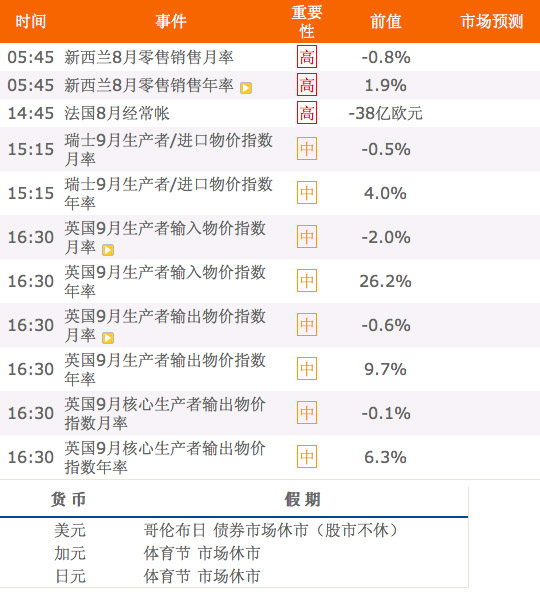Click 中 badge for 瑞士9月生产者/进口物价指数年率
Screen dimensions: 540x600
click(307, 192)
